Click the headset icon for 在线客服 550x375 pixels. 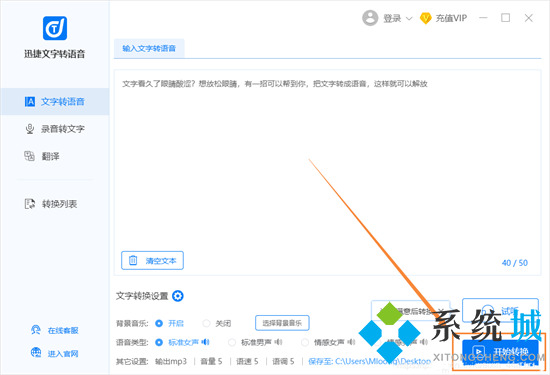tap(36, 330)
